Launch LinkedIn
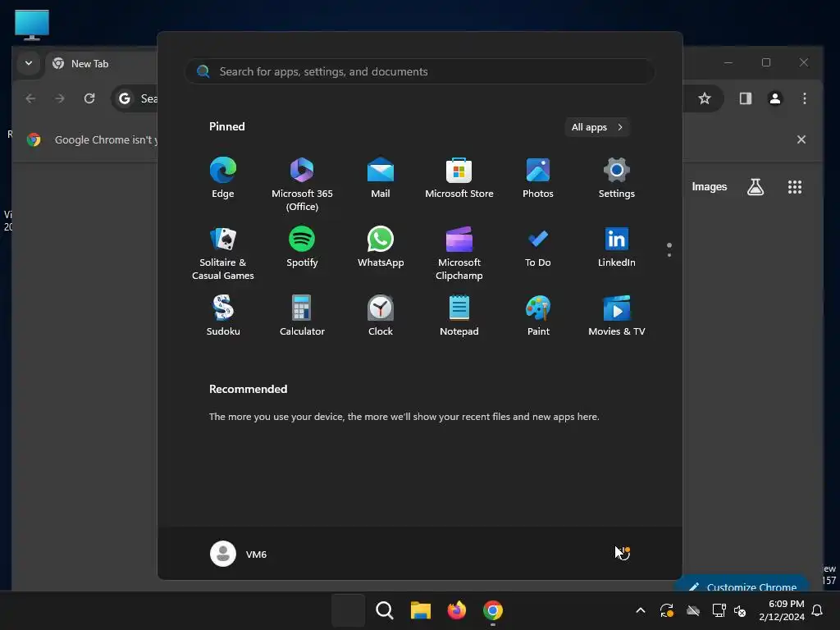Image resolution: width=840 pixels, height=630 pixels. [617, 247]
